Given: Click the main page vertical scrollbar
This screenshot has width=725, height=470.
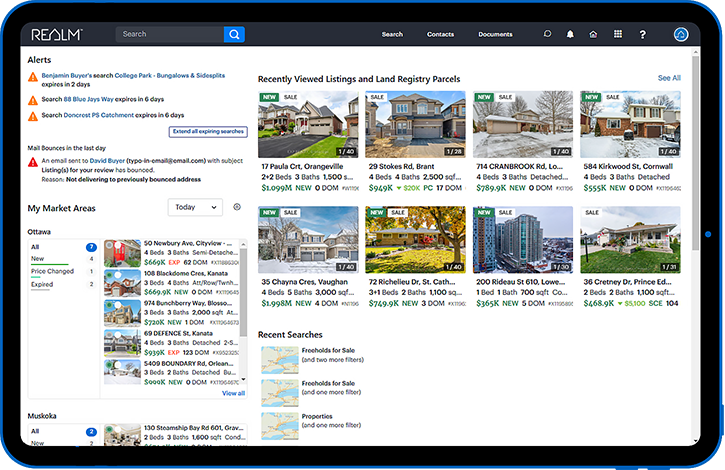Looking at the screenshot, I should pyautogui.click(x=695, y=153).
